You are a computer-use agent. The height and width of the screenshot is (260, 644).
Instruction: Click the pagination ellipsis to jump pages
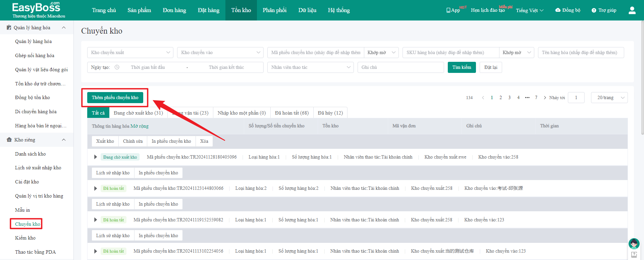(x=527, y=98)
